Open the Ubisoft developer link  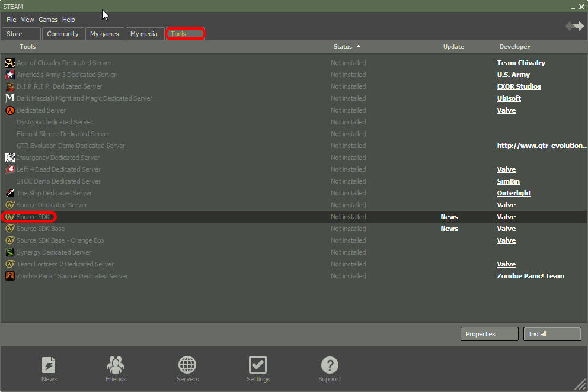click(x=509, y=98)
